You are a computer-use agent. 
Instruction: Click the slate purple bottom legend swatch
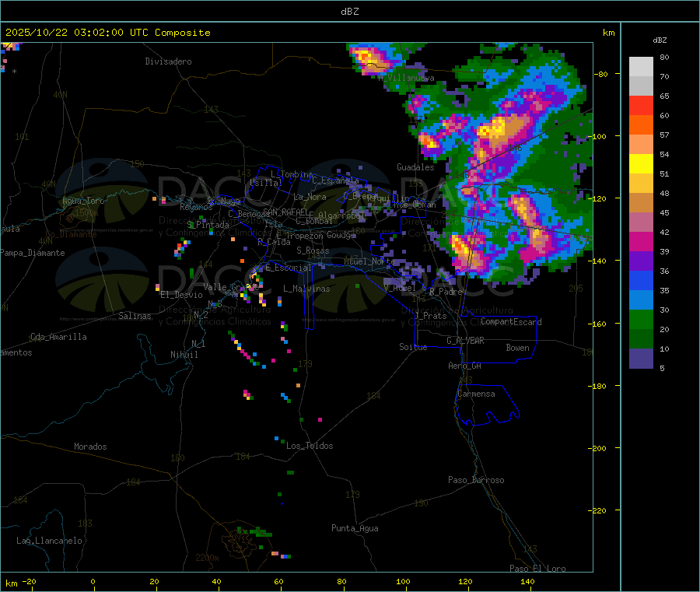point(641,359)
